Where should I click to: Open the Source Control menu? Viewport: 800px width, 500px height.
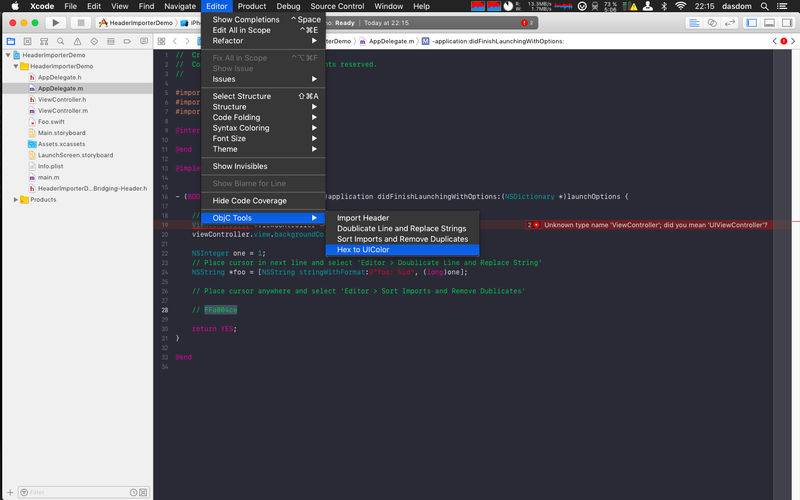337,6
